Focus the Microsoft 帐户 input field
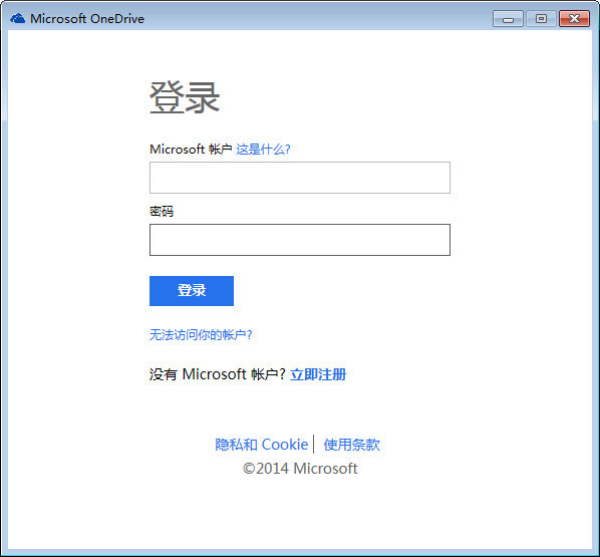Screen dimensions: 600x557 [300, 178]
